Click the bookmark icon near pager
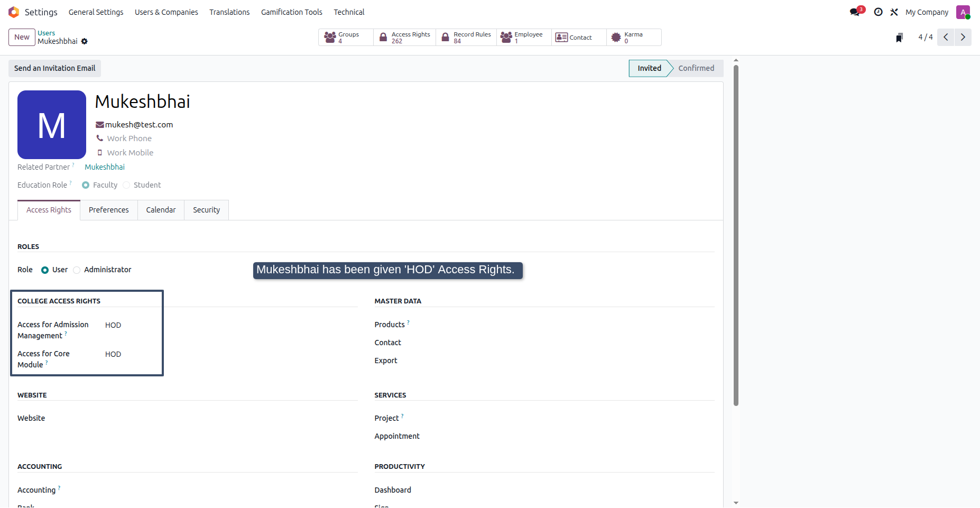 click(x=899, y=38)
